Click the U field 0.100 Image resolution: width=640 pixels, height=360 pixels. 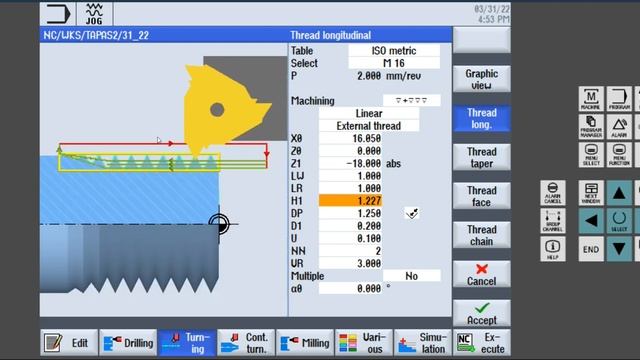click(x=350, y=238)
